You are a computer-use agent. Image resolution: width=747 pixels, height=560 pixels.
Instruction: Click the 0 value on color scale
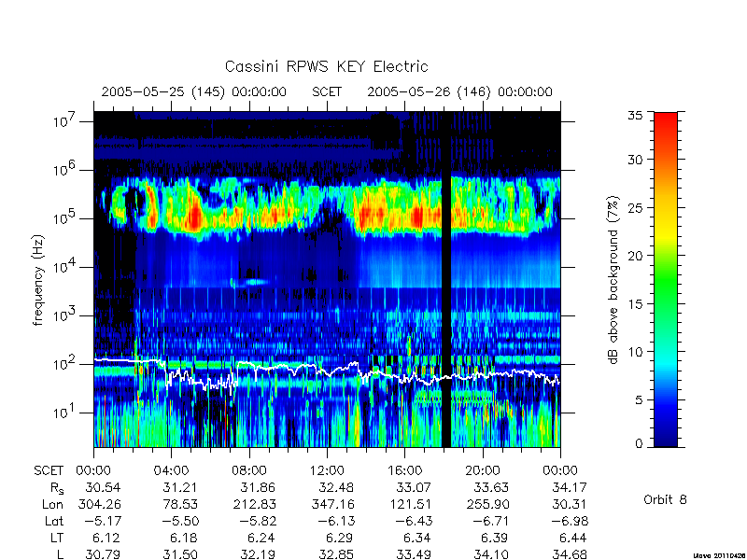[x=639, y=444]
